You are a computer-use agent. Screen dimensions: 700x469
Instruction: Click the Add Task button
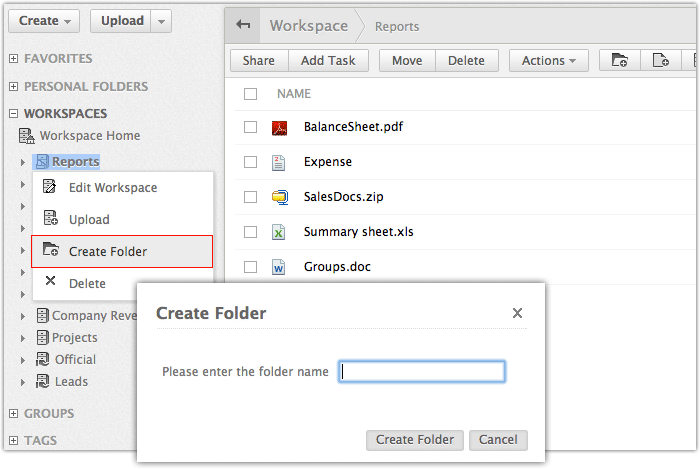tap(328, 60)
